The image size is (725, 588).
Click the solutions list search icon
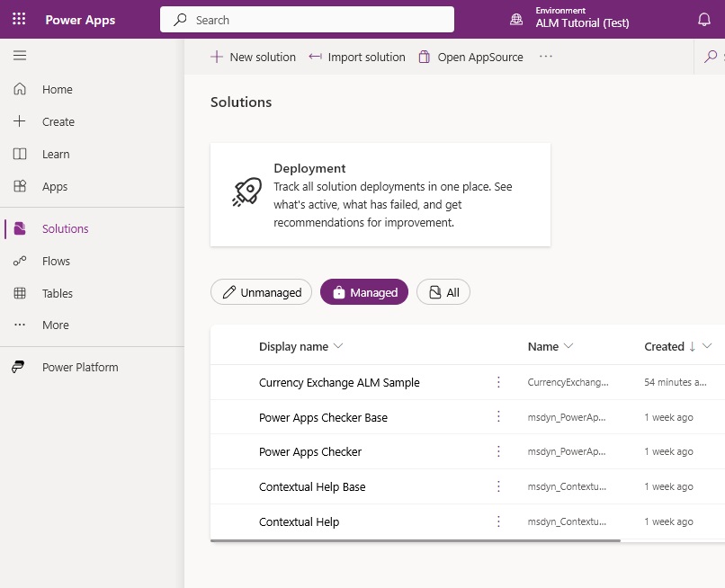(x=711, y=57)
